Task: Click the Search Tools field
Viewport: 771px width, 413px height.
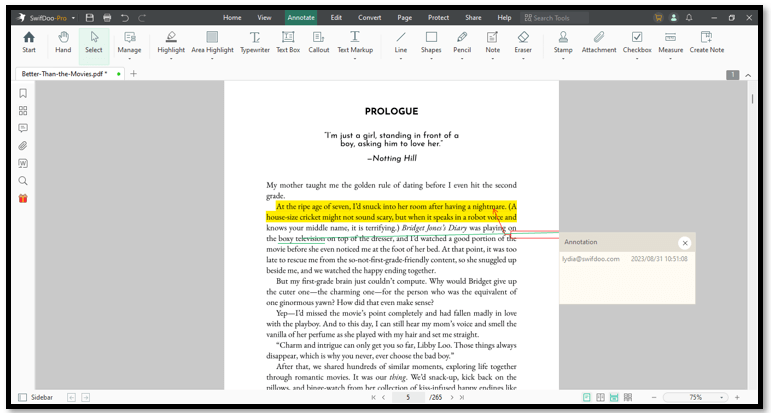Action: (x=555, y=18)
